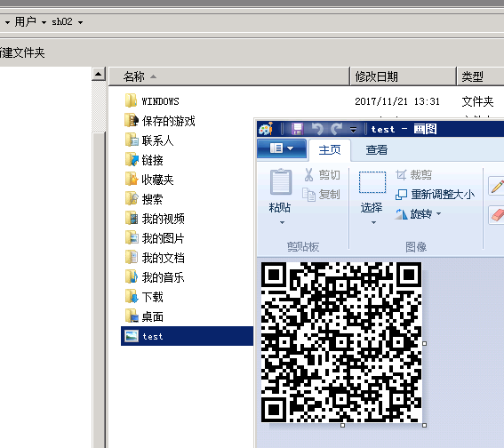Click the 新建文件夹 toolbar button
This screenshot has height=448, width=504.
pos(22,52)
